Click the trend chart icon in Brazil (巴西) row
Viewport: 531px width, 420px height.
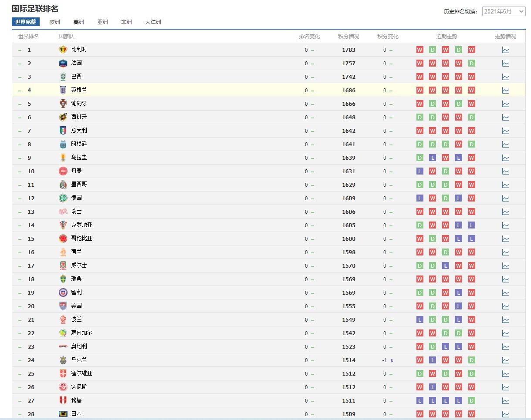coord(505,77)
